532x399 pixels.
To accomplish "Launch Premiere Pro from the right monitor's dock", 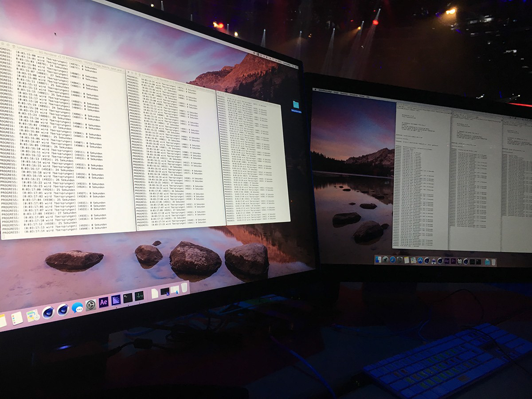I will pyautogui.click(x=453, y=261).
